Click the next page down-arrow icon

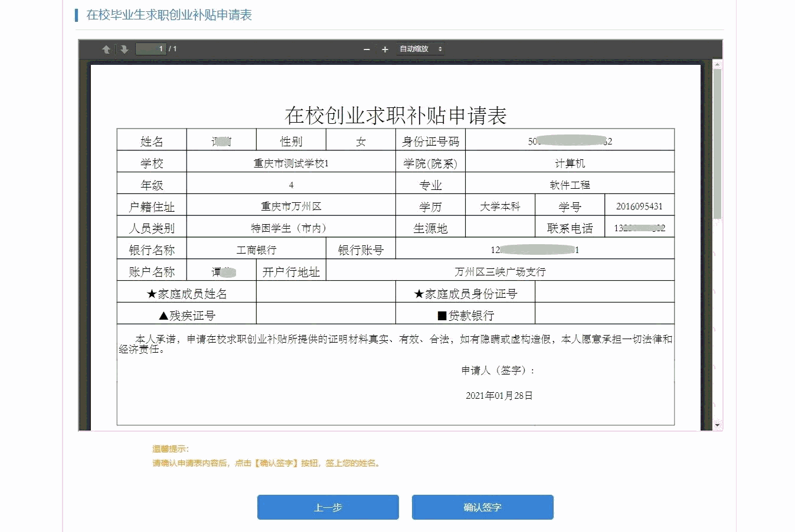(x=123, y=49)
